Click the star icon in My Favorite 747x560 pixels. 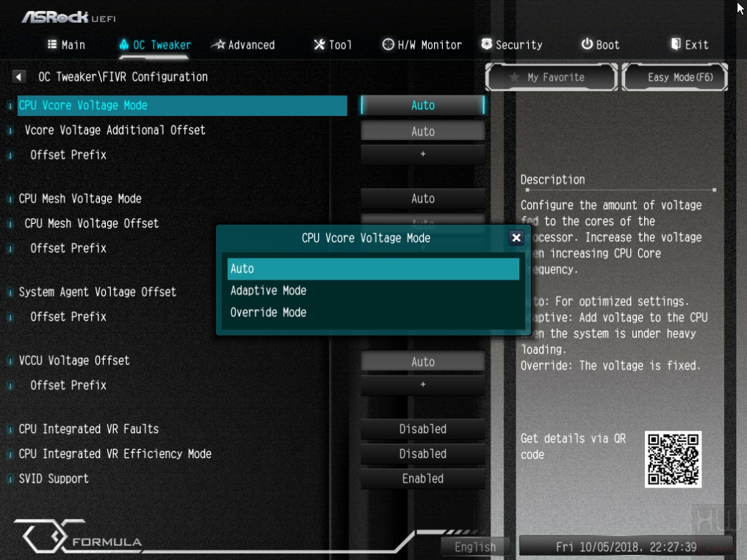click(514, 77)
